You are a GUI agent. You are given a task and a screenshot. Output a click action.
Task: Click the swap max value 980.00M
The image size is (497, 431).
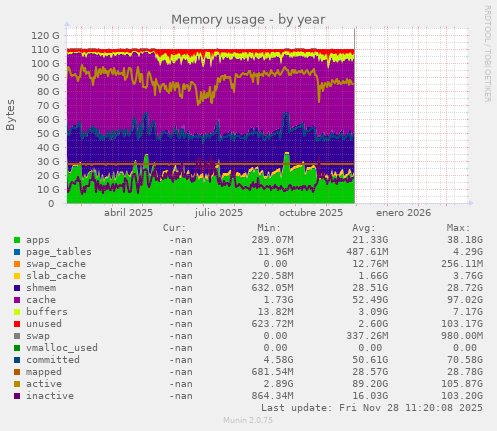tap(462, 336)
